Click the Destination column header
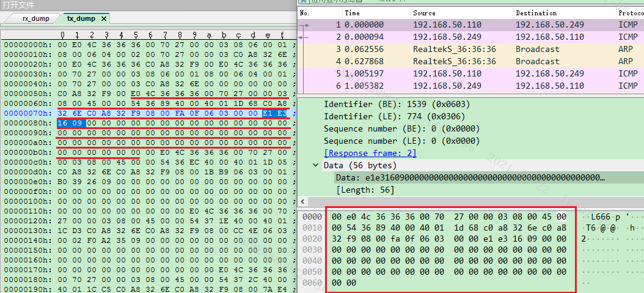This screenshot has width=644, height=293. [536, 13]
